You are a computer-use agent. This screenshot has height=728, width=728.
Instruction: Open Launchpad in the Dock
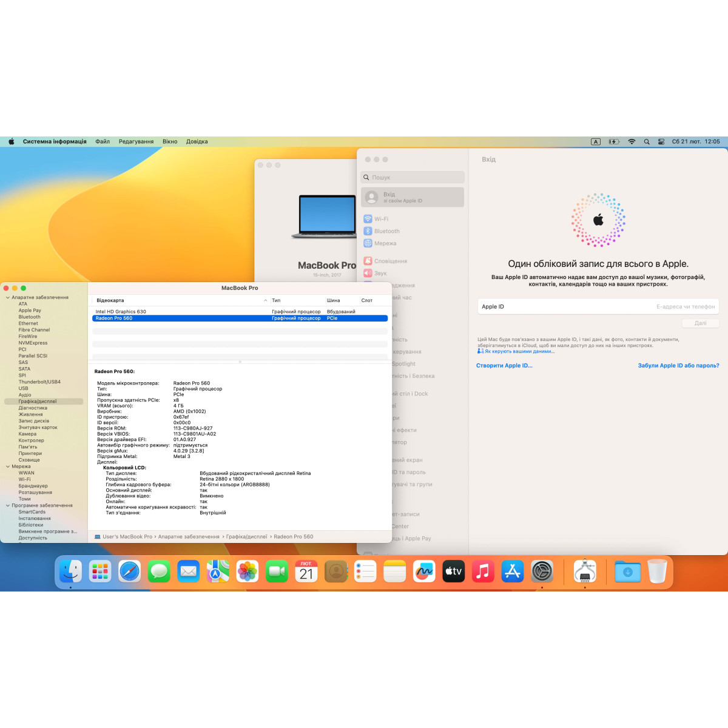(x=100, y=571)
